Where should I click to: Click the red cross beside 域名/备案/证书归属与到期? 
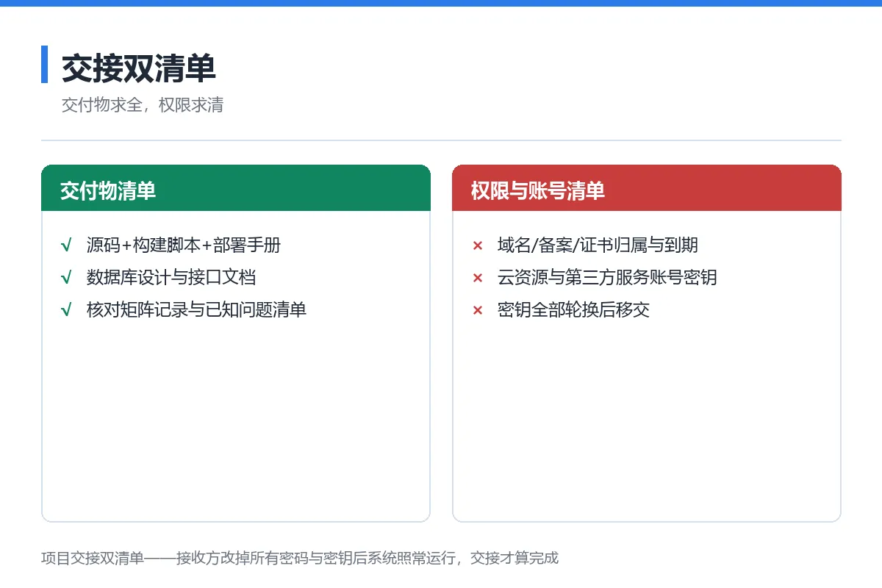coord(478,245)
